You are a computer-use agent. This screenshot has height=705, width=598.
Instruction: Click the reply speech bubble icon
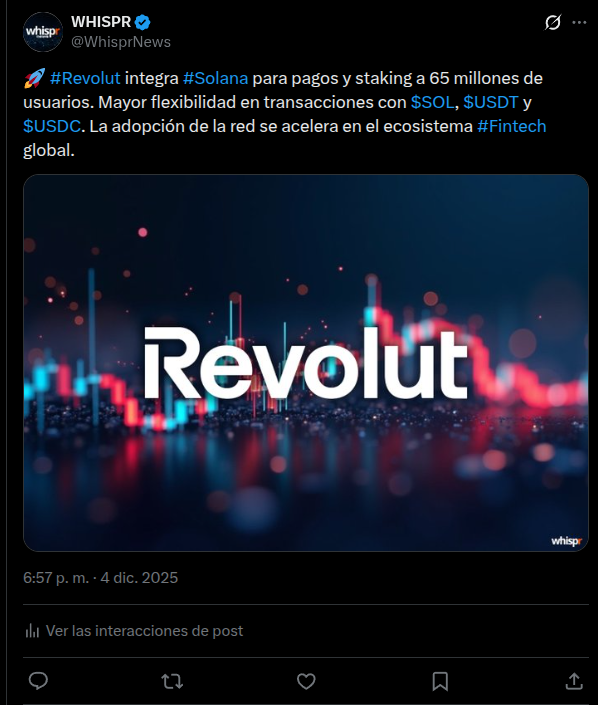pyautogui.click(x=38, y=681)
